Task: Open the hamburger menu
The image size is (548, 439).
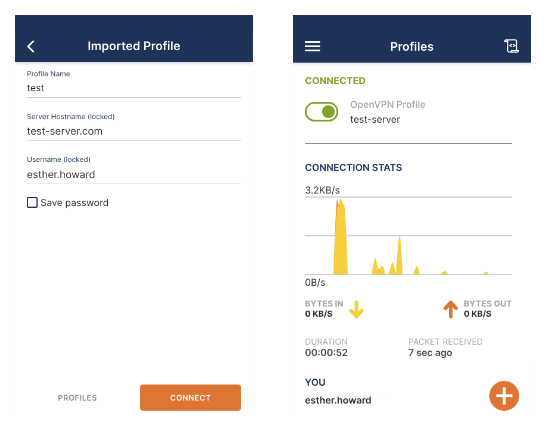Action: [312, 46]
